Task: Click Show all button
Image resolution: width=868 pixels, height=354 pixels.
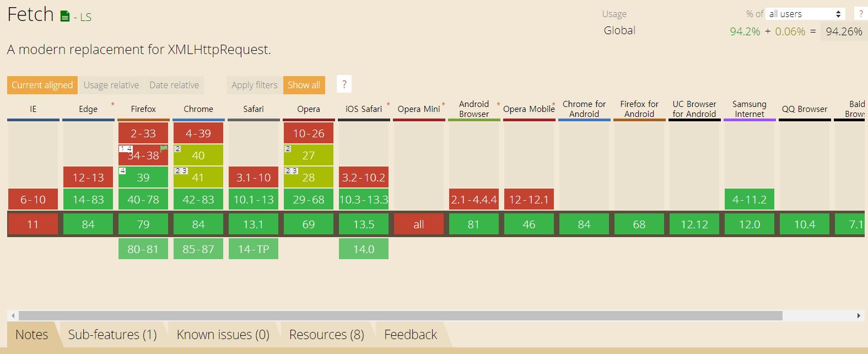Action: coord(304,85)
